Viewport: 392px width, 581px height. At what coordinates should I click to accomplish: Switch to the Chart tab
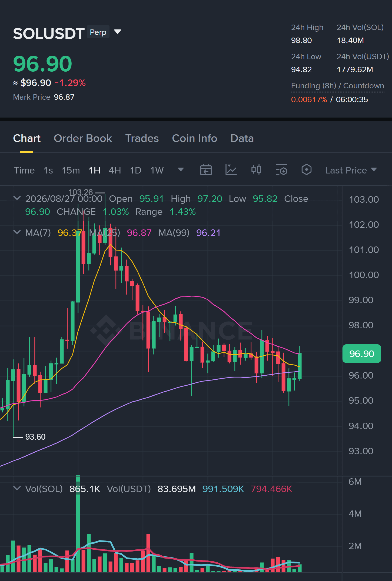click(x=27, y=138)
